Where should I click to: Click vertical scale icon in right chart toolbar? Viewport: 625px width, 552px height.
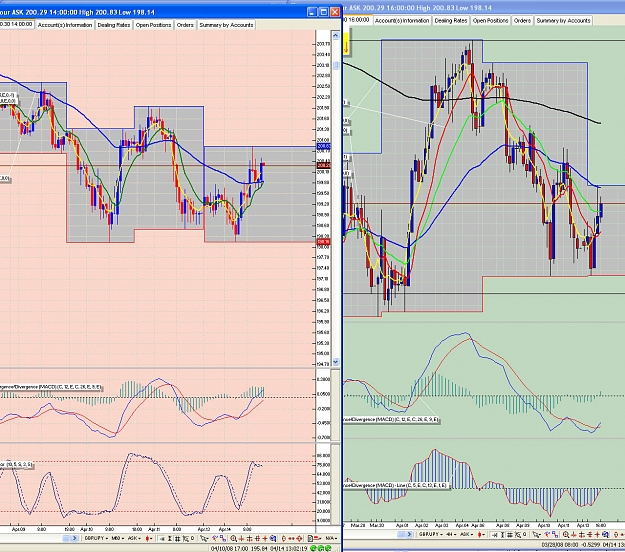pyautogui.click(x=502, y=535)
